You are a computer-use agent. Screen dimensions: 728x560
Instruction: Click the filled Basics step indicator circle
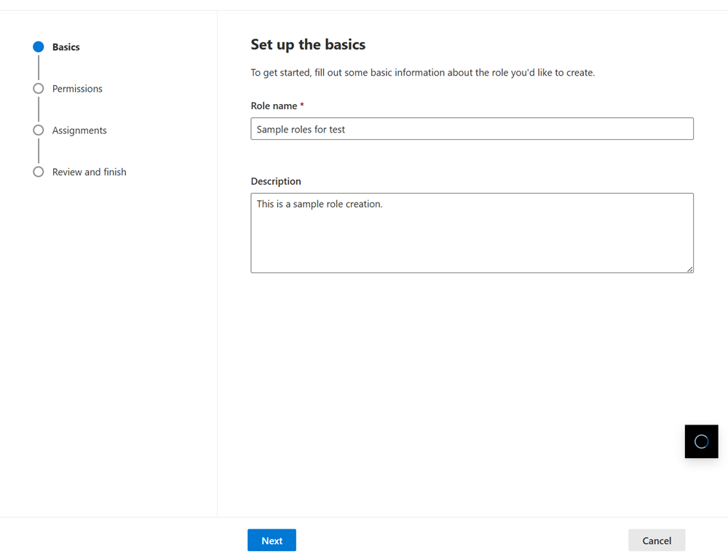click(39, 47)
